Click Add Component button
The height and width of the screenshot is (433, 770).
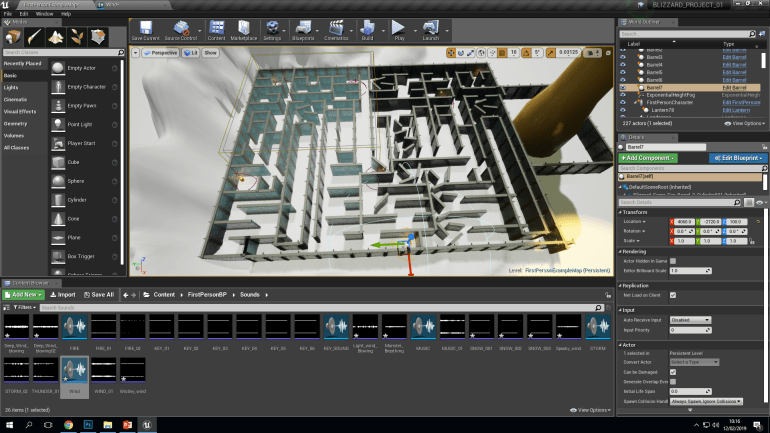648,158
